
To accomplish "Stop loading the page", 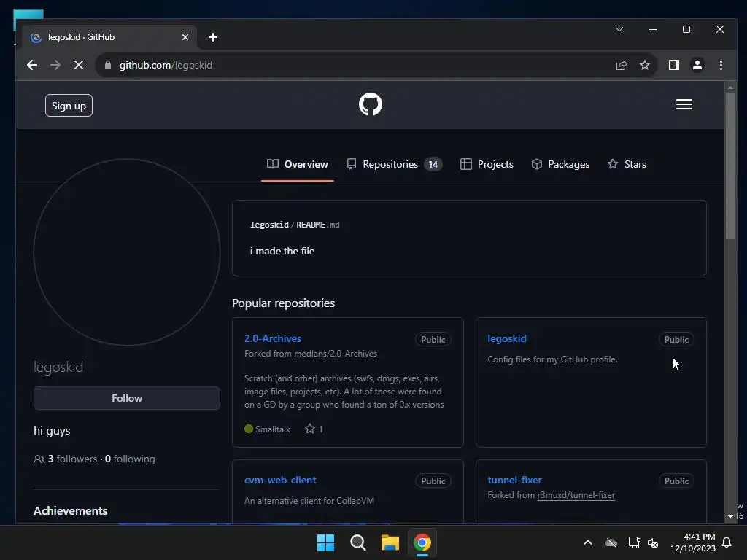I will pyautogui.click(x=79, y=65).
